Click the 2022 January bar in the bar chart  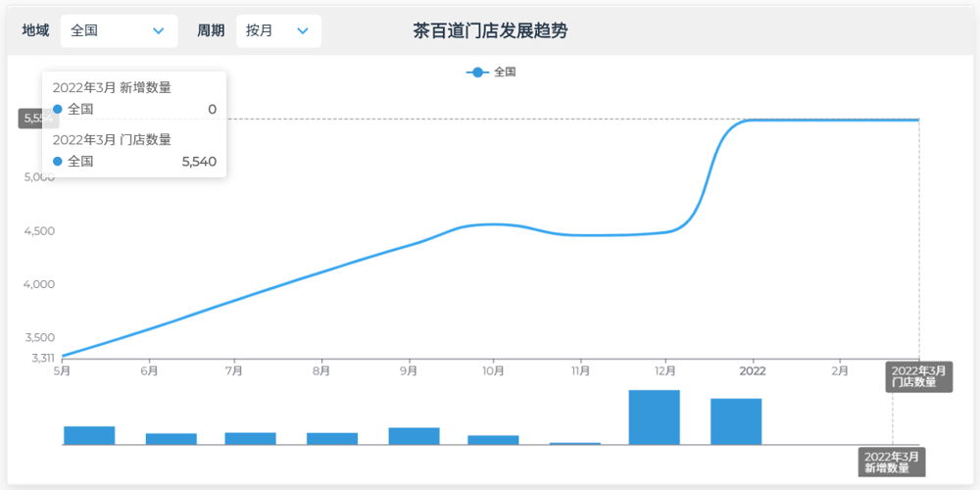click(736, 421)
